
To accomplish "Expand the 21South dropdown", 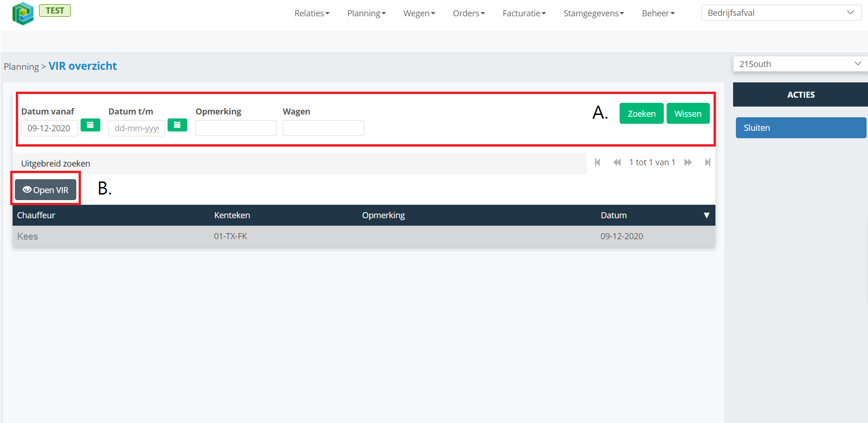I will point(800,64).
